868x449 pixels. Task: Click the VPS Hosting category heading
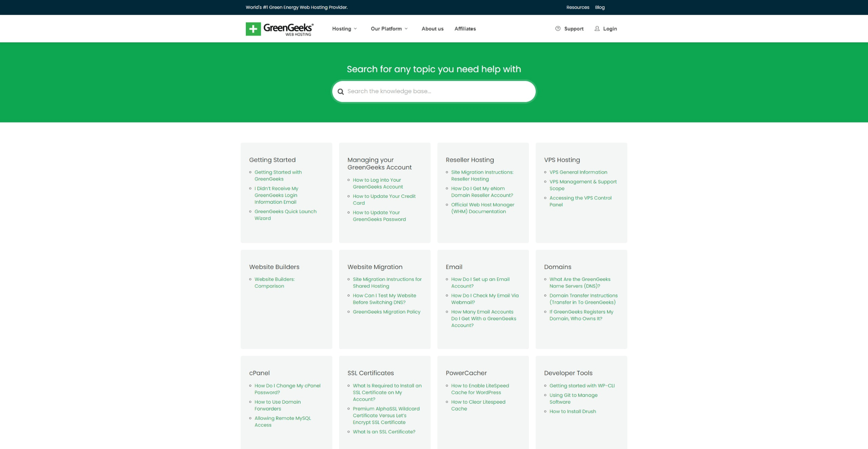coord(562,160)
